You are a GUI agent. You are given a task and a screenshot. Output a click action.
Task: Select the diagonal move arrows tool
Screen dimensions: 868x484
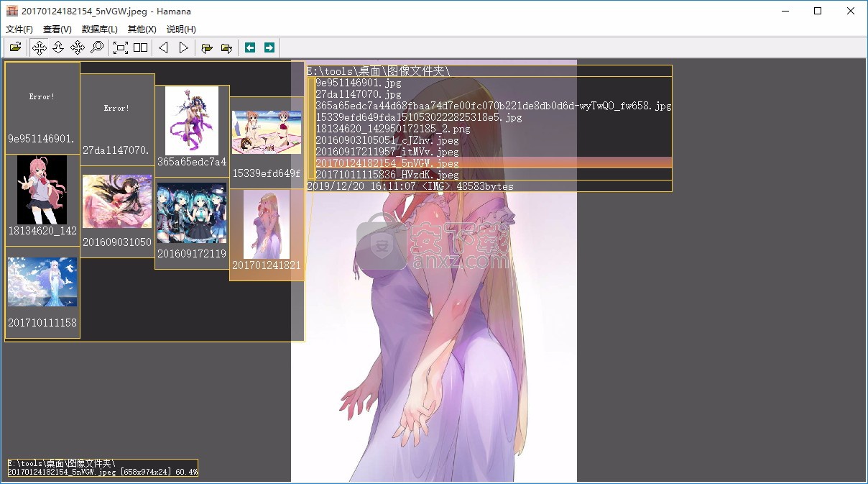pyautogui.click(x=78, y=47)
